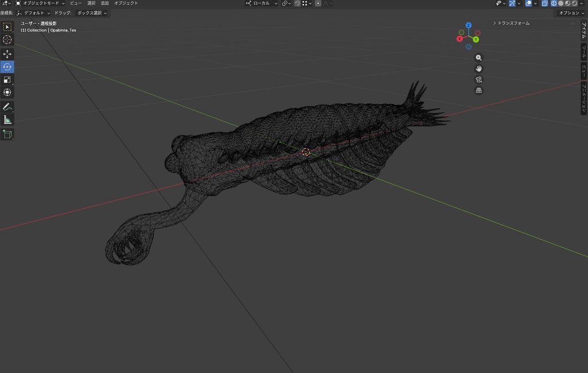Open the ビュー menu
588x373 pixels.
pos(76,3)
